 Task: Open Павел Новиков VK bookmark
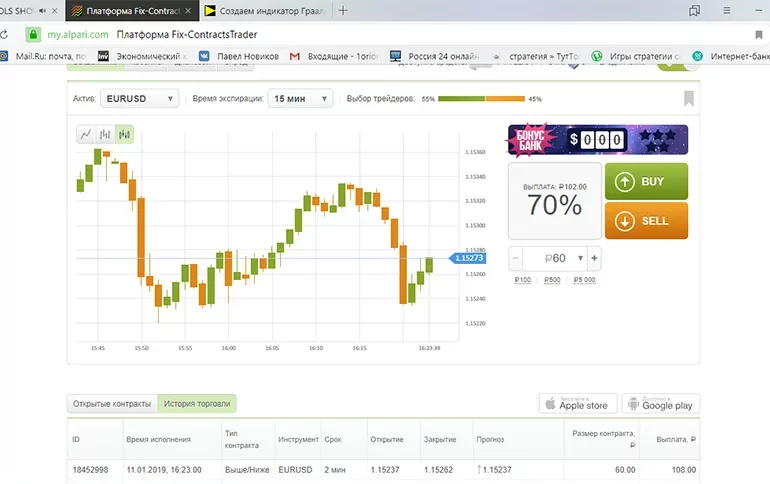click(239, 56)
